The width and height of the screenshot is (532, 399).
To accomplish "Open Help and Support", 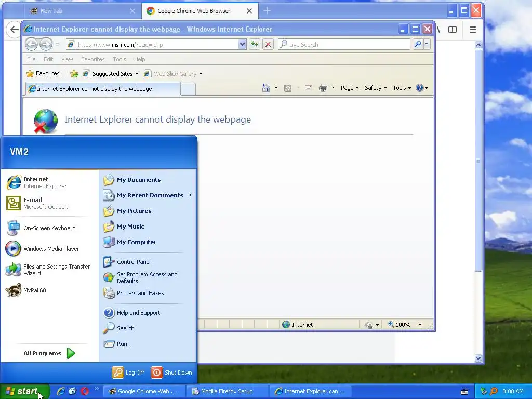I will (x=131, y=313).
